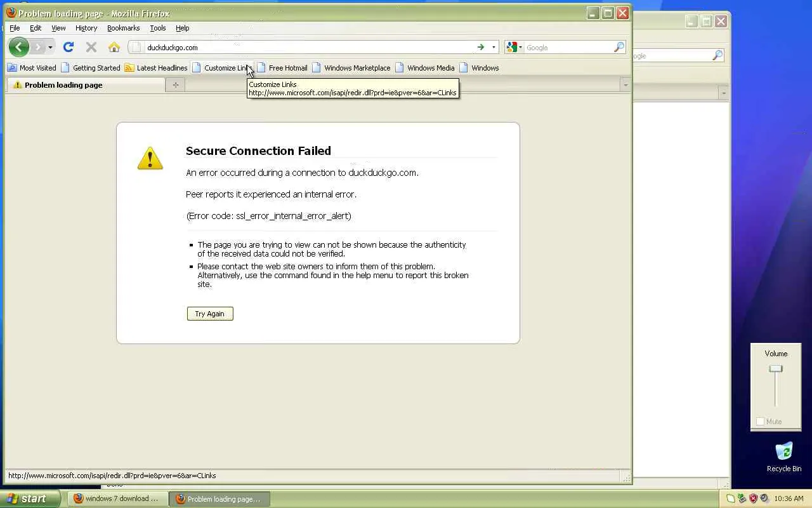
Task: Open the Recycle Bin desktop icon
Action: click(784, 457)
